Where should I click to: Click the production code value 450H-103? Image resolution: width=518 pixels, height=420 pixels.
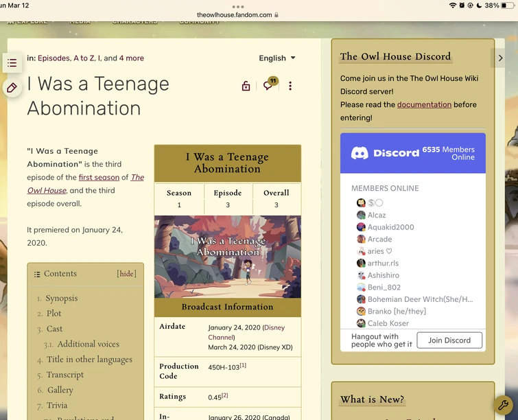[224, 367]
